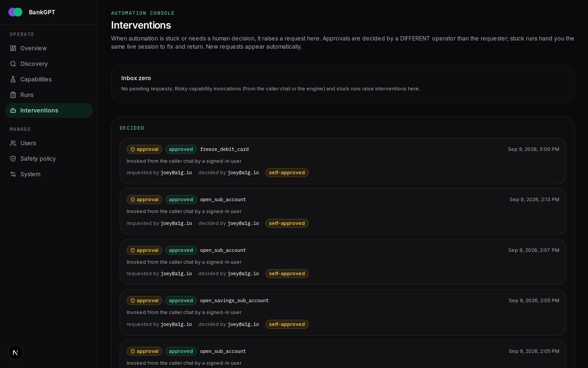The width and height of the screenshot is (588, 368).
Task: Open Runs using its clipboard icon
Action: point(13,95)
